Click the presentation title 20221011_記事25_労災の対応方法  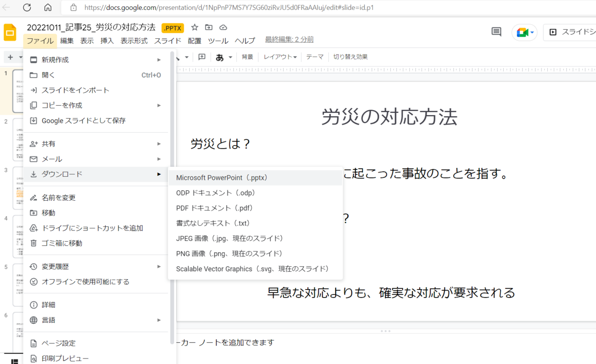point(91,27)
